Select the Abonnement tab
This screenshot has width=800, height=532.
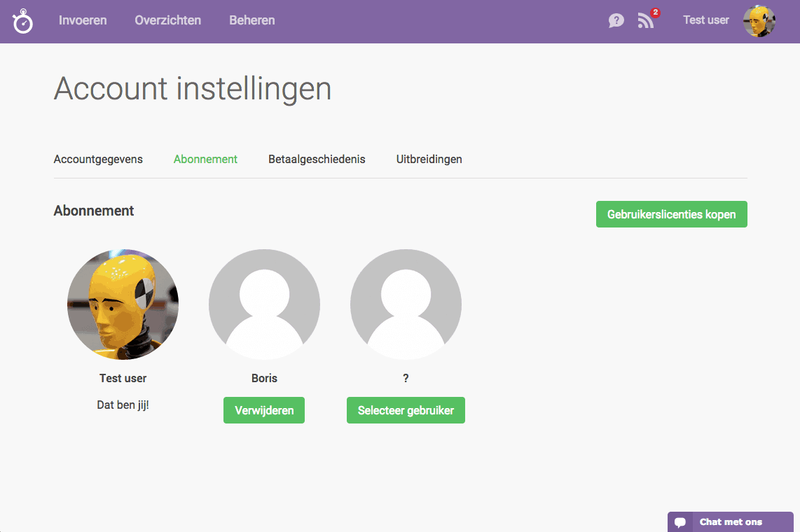pyautogui.click(x=206, y=160)
